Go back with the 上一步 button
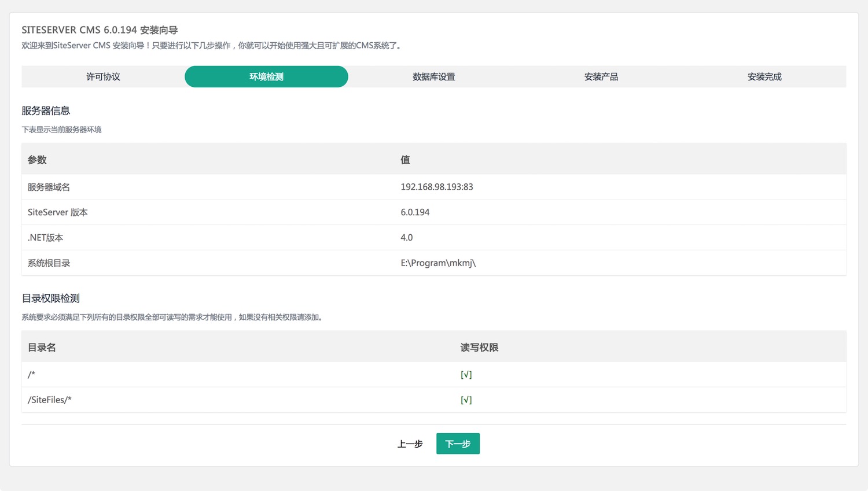The width and height of the screenshot is (868, 491). point(410,444)
